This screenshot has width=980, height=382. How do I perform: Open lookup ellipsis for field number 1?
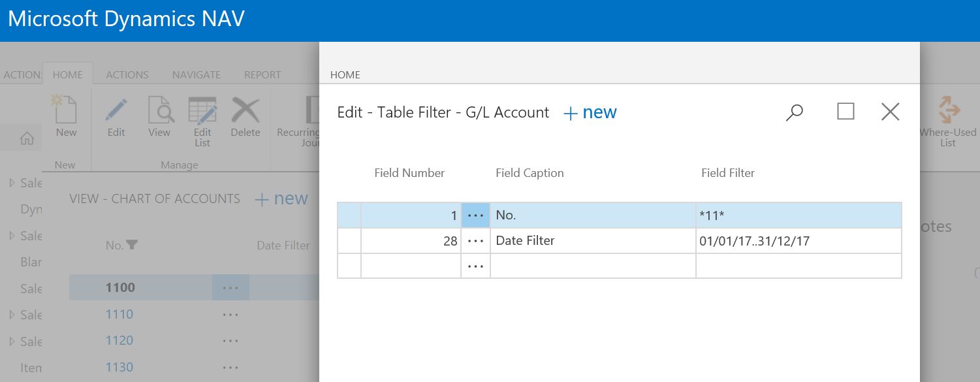point(475,215)
